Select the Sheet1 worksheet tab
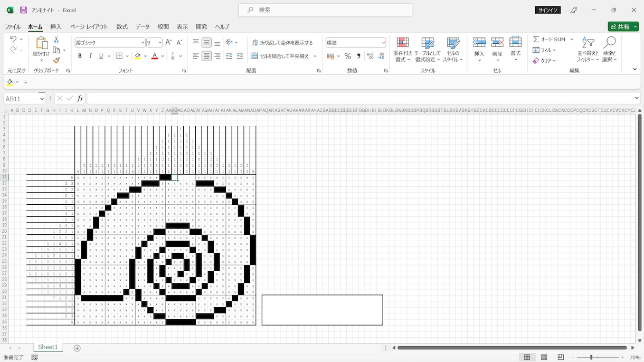Screen dimensions: 644x362 [x=48, y=347]
